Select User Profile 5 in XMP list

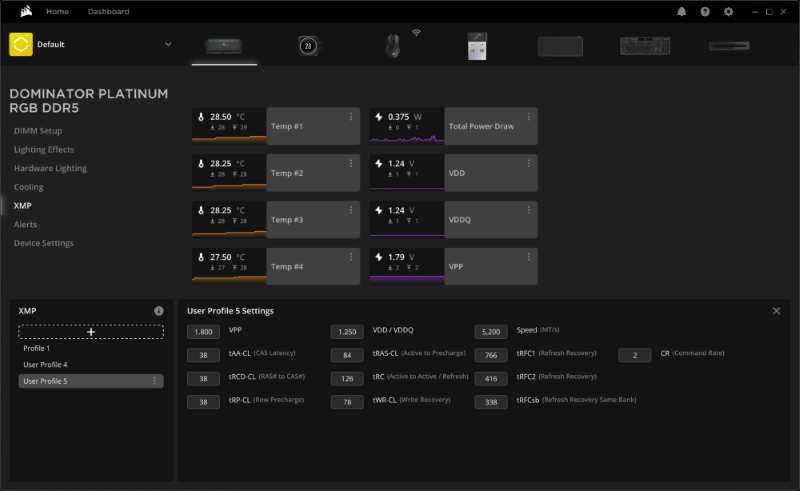(91, 381)
